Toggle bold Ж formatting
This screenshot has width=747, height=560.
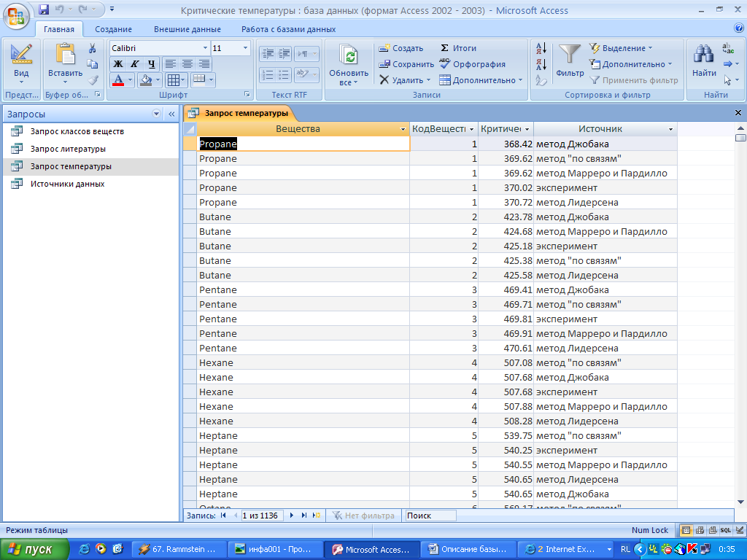click(x=118, y=64)
